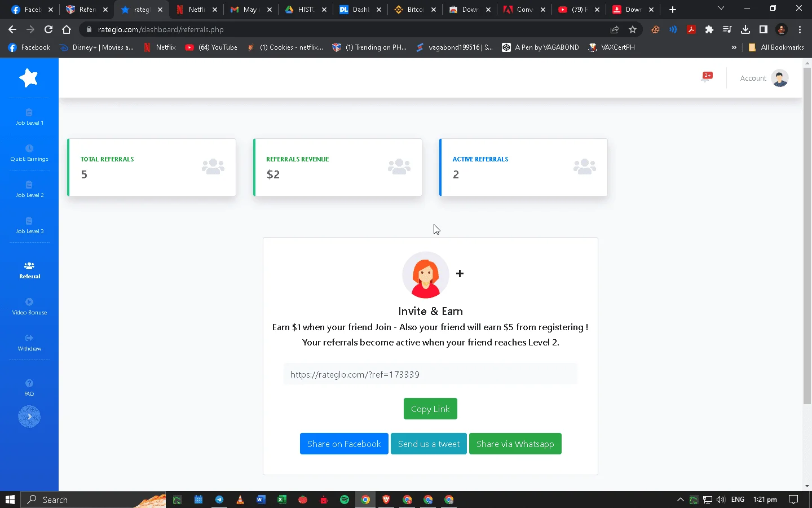Open Excel from the taskbar
Screen dimensions: 812x508
281,500
